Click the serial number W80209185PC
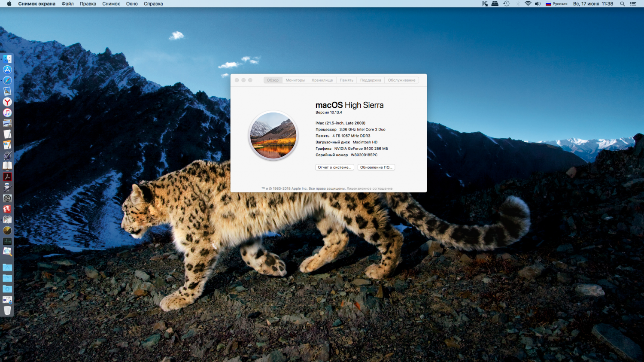 click(364, 155)
